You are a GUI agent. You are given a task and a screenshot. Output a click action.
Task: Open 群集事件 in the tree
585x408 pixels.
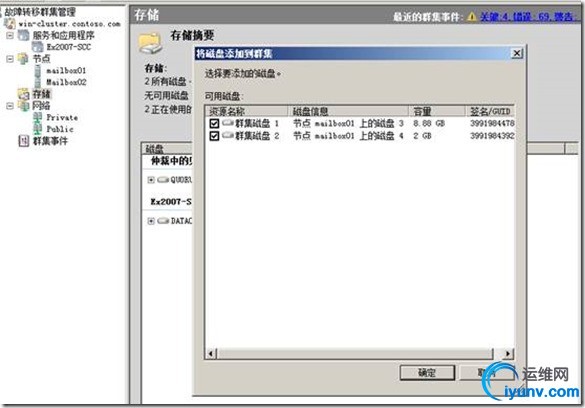tap(50, 141)
